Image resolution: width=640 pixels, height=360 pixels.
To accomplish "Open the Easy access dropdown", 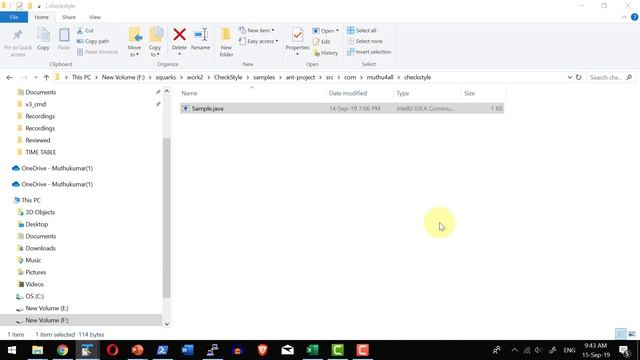I will coord(258,41).
